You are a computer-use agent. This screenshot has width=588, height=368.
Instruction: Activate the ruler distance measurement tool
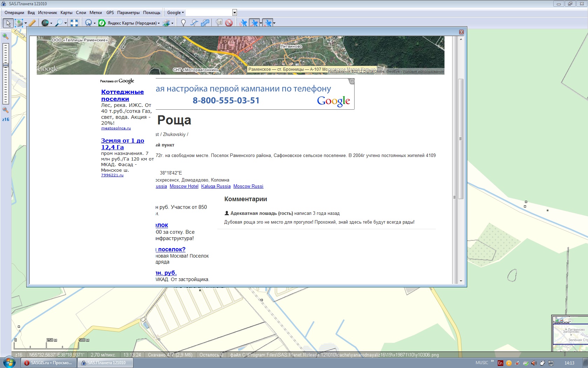[x=32, y=23]
